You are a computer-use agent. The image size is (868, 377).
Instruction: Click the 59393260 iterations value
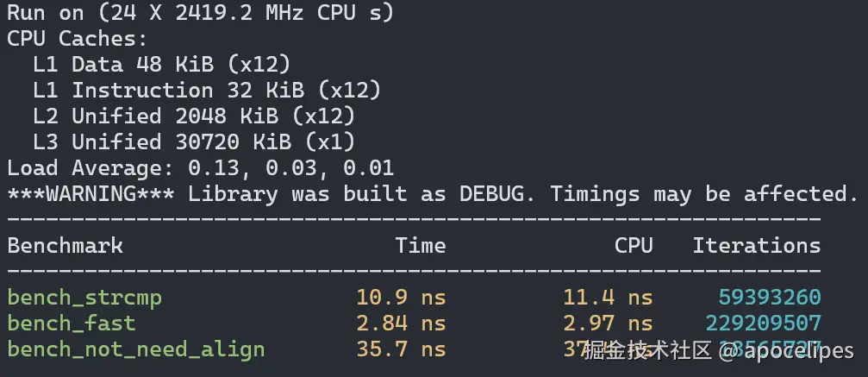point(770,298)
